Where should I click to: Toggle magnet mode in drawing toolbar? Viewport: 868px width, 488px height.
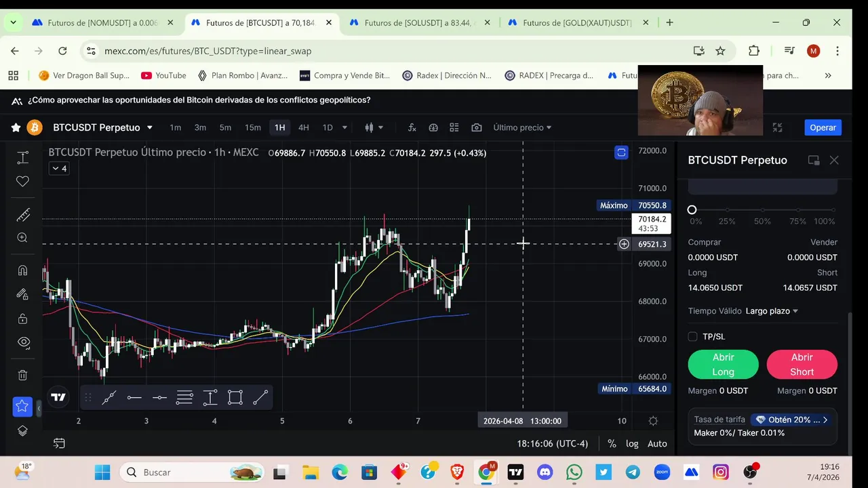pyautogui.click(x=22, y=270)
